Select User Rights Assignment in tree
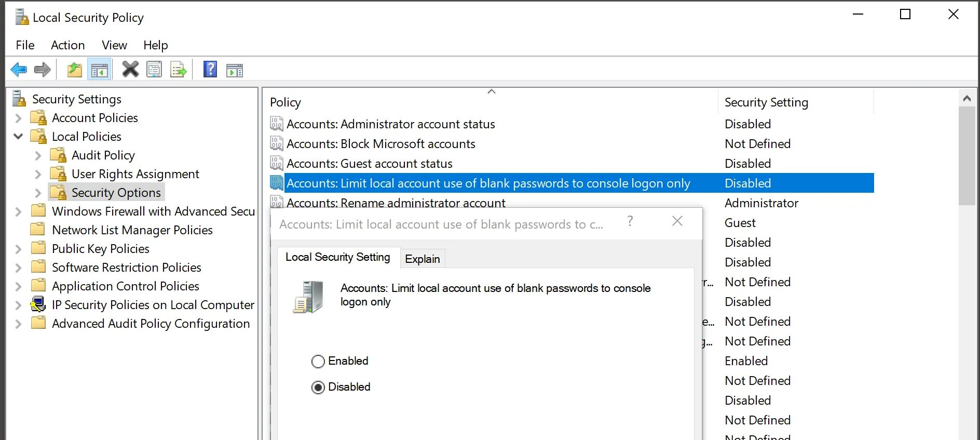The width and height of the screenshot is (980, 440). coord(135,174)
